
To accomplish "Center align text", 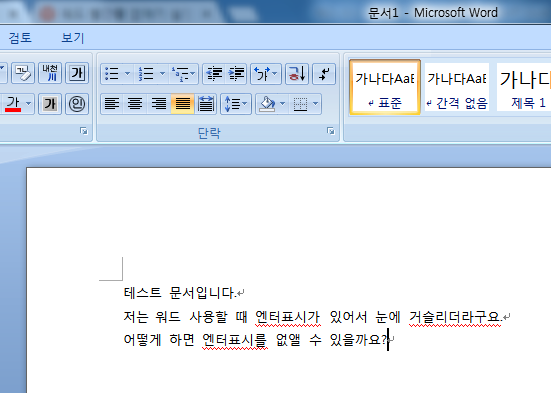I will [135, 104].
